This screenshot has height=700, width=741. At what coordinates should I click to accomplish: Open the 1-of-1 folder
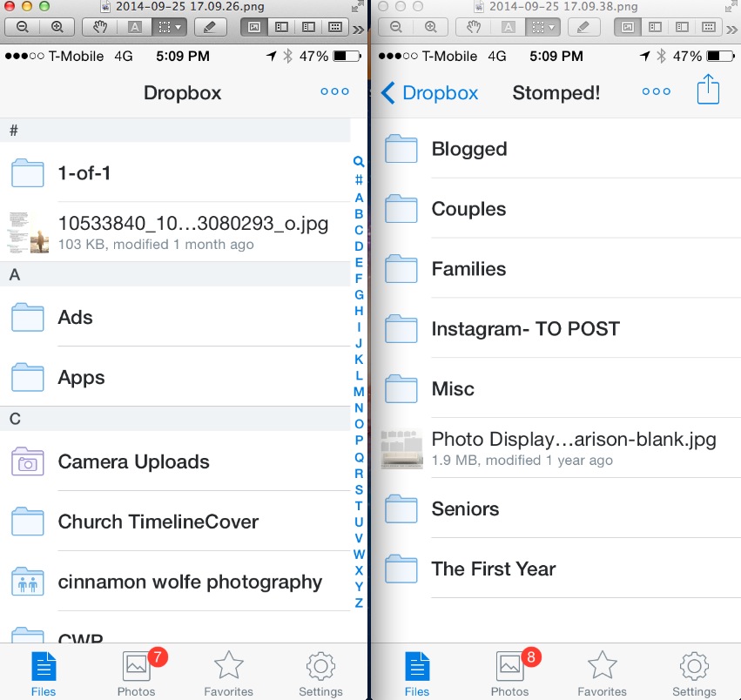pos(175,173)
